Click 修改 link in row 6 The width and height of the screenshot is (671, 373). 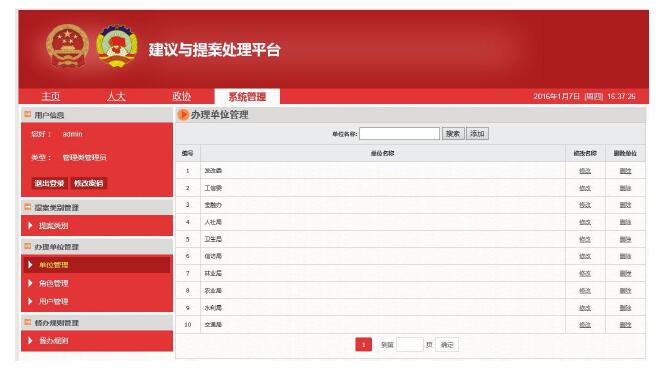pos(585,256)
